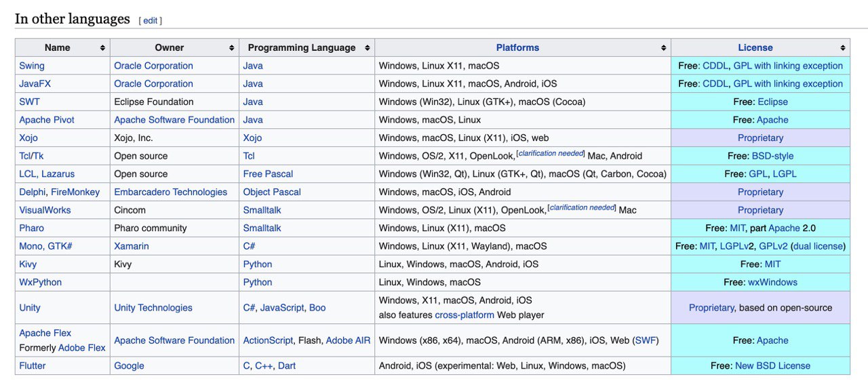
Task: Open the Lazarus link
Action: [x=58, y=174]
